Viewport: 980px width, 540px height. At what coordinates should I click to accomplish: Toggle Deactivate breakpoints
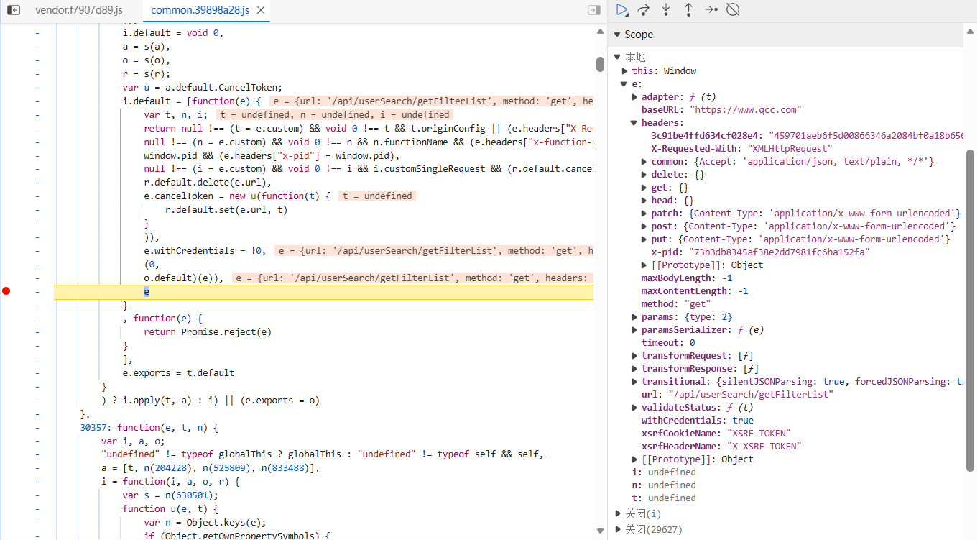click(733, 10)
